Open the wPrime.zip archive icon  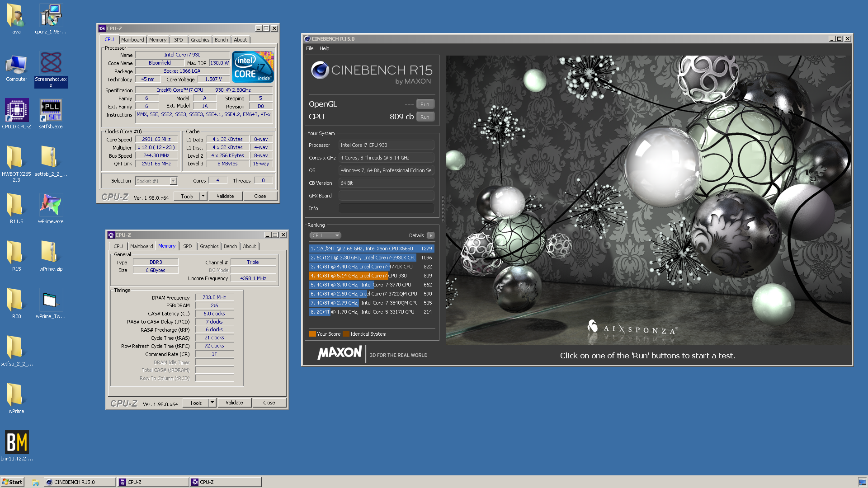point(51,255)
